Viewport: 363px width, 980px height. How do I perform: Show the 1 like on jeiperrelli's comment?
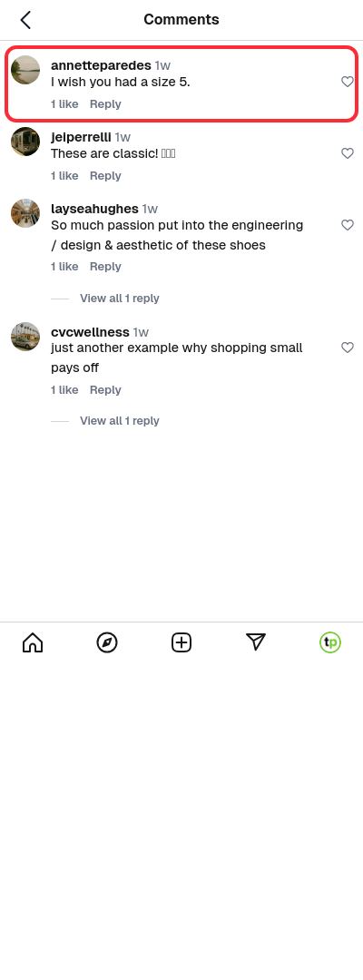tap(64, 176)
